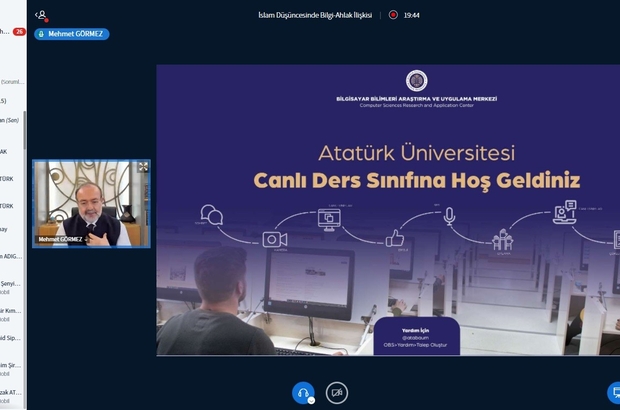
Task: Toggle the users list panel icon
Action: [x=42, y=15]
